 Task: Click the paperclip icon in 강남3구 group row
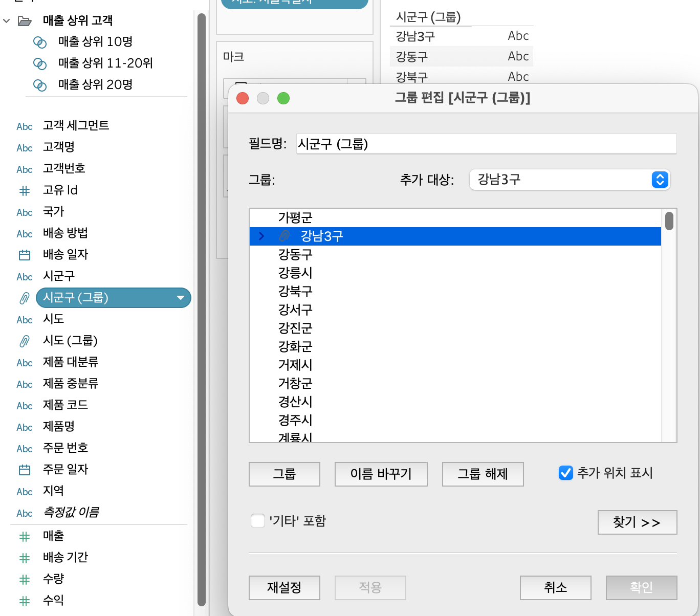pyautogui.click(x=285, y=236)
